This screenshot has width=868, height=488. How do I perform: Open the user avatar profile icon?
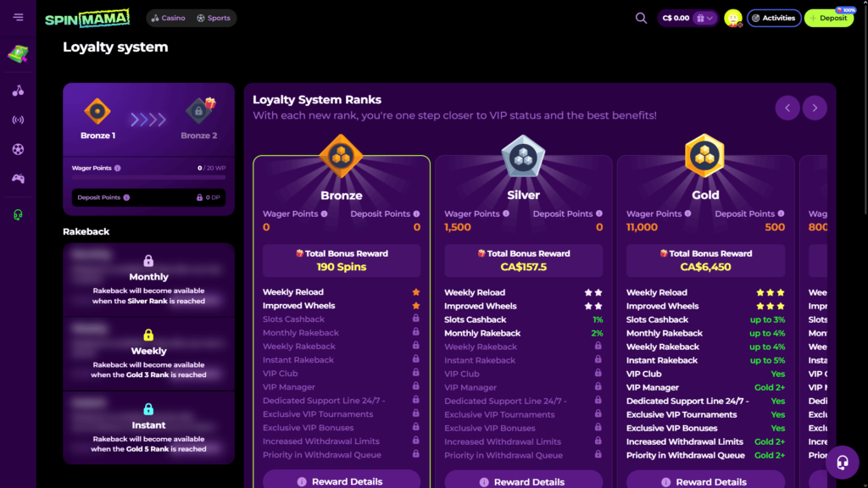click(x=732, y=18)
